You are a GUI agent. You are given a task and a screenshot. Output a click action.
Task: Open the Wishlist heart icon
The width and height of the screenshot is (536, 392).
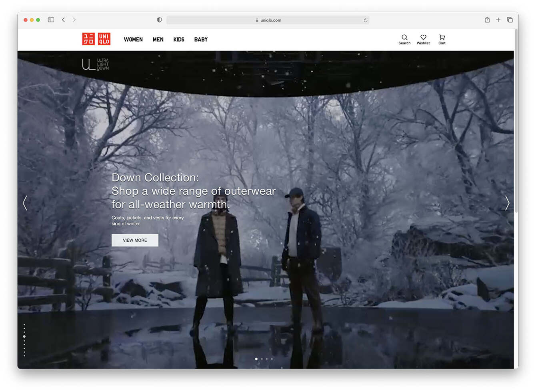point(423,39)
